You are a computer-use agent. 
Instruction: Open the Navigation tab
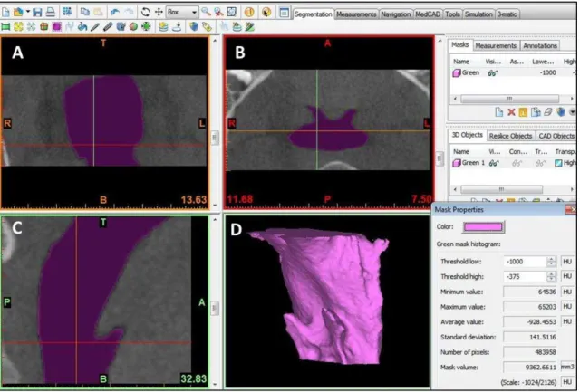(x=396, y=14)
